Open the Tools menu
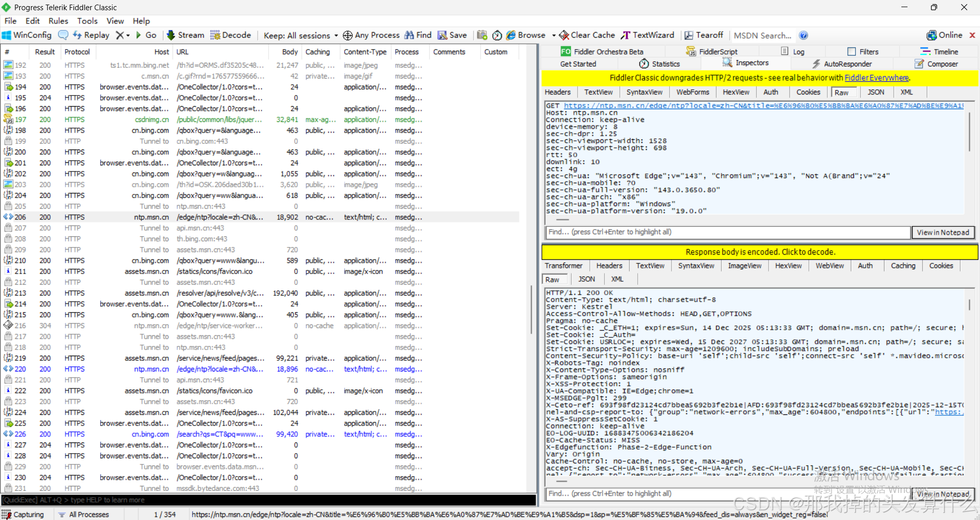This screenshot has height=520, width=980. (x=87, y=21)
